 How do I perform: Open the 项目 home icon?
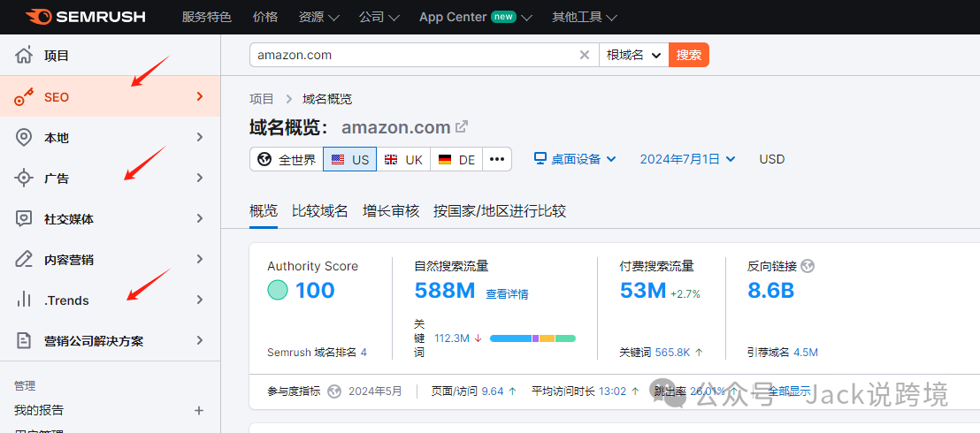(24, 55)
